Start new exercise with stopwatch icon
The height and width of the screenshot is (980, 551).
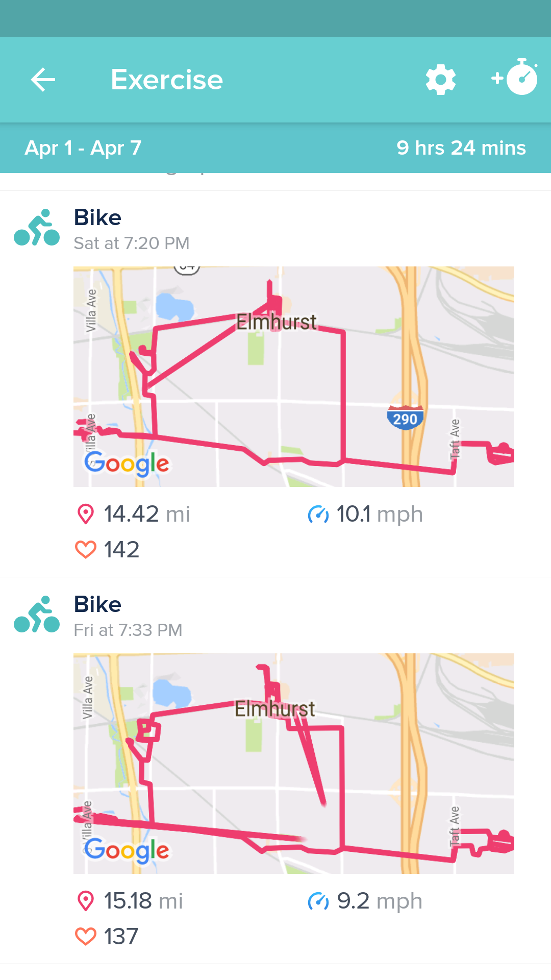click(515, 78)
